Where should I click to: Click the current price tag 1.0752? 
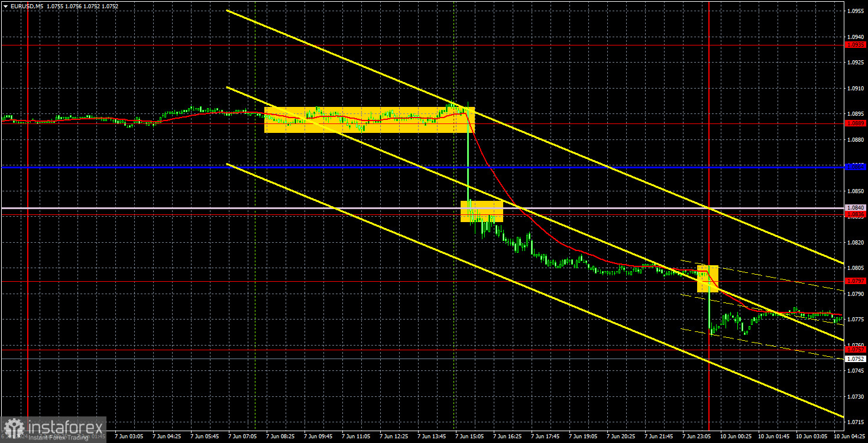[x=856, y=359]
